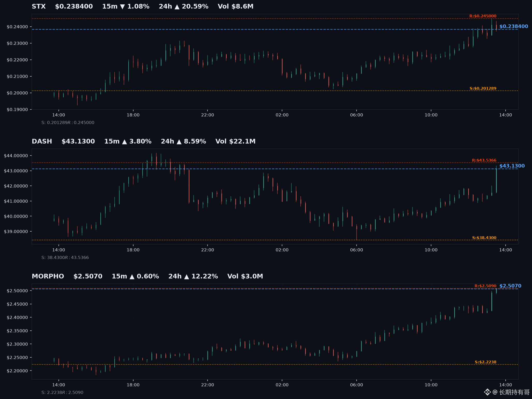Select 22:00 on the DASH time axis
Viewport: 532px width, 399px height.
(208, 250)
